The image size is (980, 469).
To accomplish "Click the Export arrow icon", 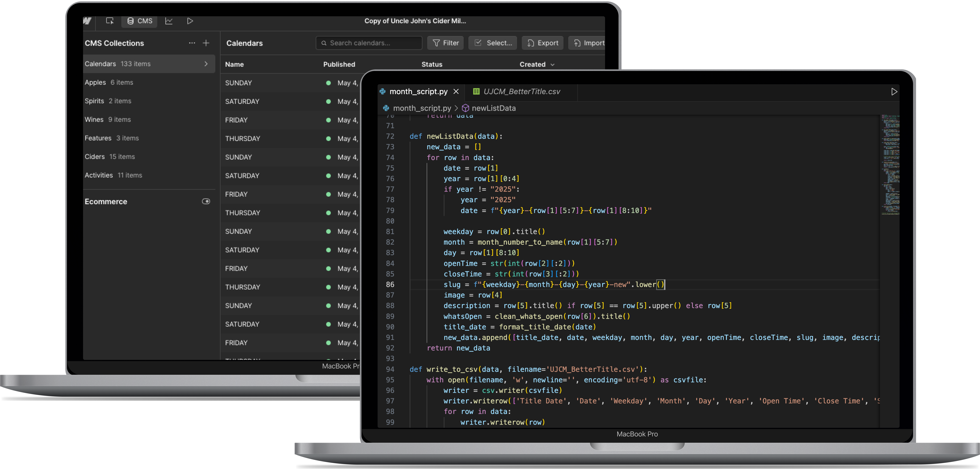I will (531, 43).
